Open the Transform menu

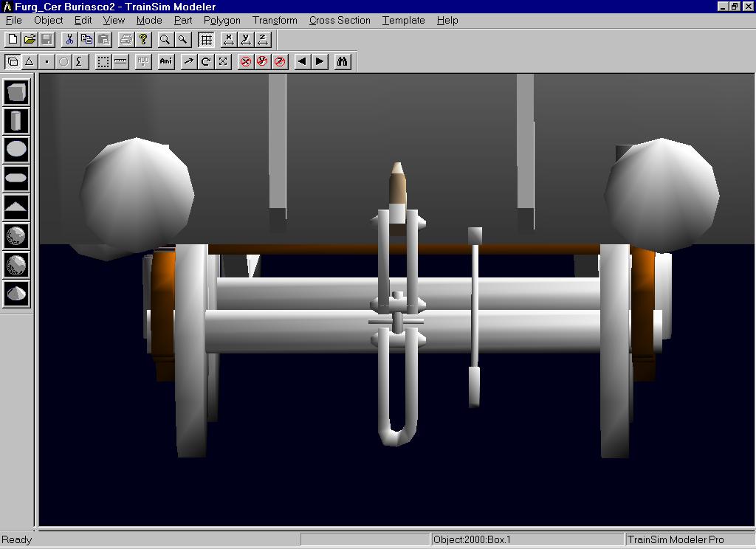[x=275, y=20]
